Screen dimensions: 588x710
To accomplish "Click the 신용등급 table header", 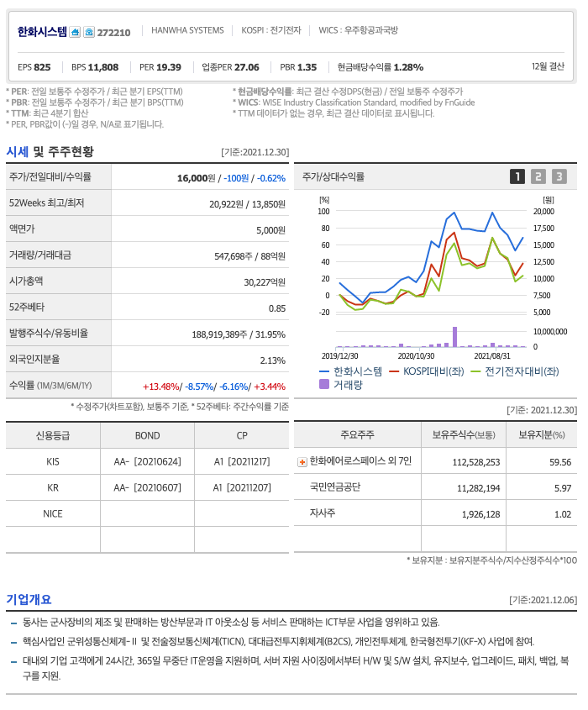I will 53,435.
